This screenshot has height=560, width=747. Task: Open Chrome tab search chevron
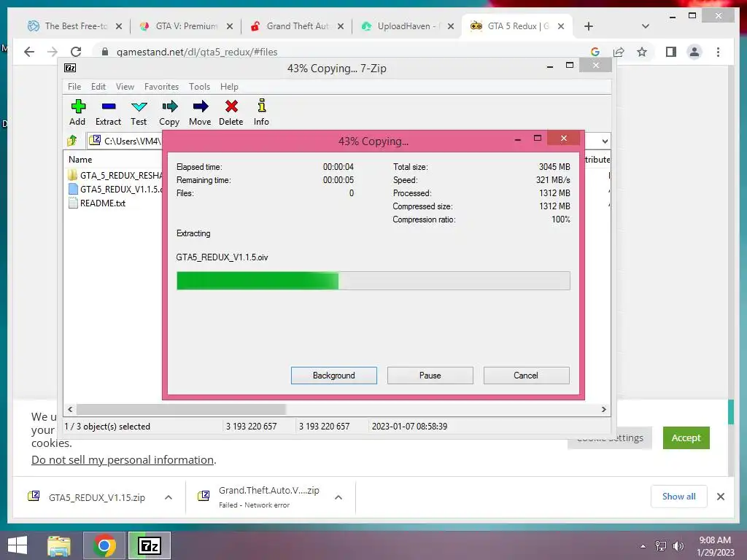coord(646,26)
